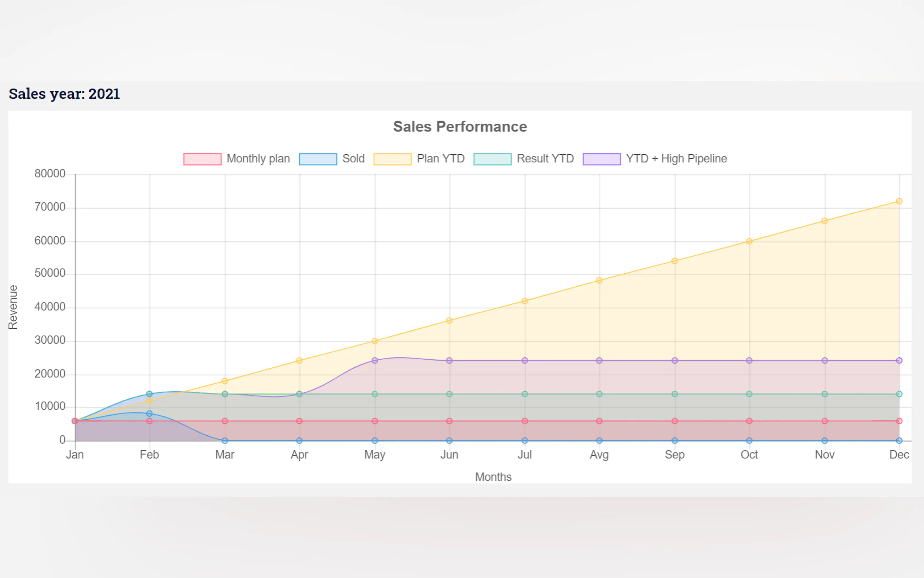Click the yellow Plan YTD legend swatch

392,159
